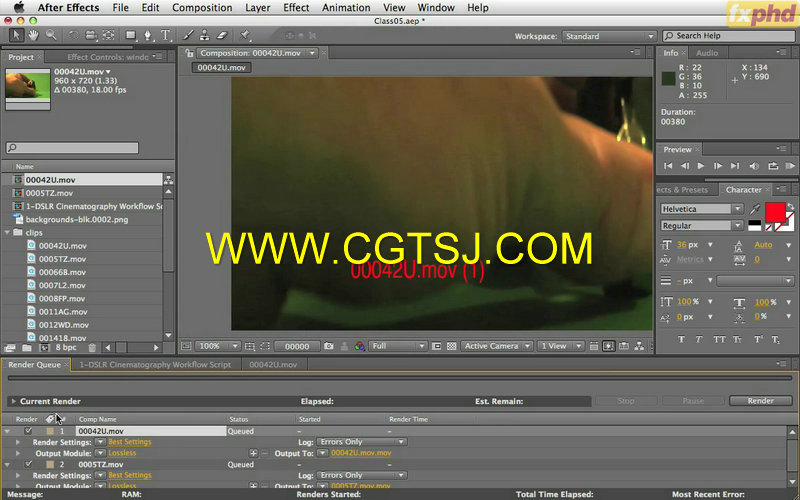Expand the Current Render section
The width and height of the screenshot is (800, 500).
[x=14, y=401]
